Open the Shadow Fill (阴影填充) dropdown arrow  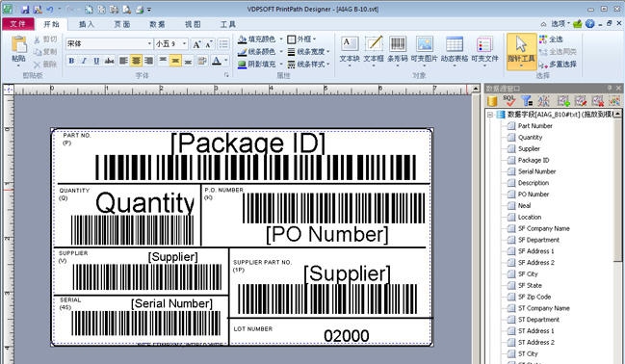click(280, 64)
